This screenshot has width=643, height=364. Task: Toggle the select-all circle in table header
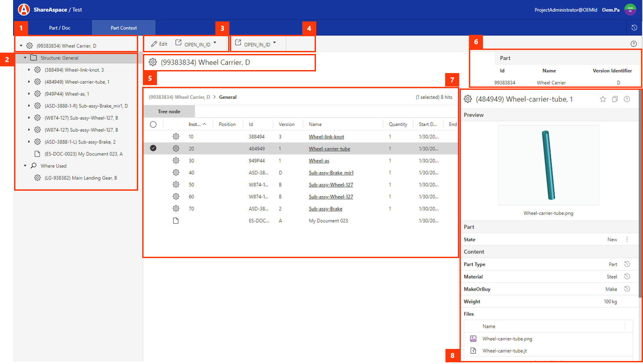[x=153, y=124]
